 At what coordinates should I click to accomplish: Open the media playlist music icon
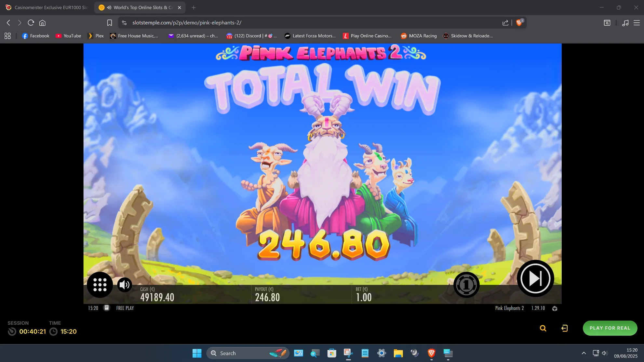coord(625,23)
